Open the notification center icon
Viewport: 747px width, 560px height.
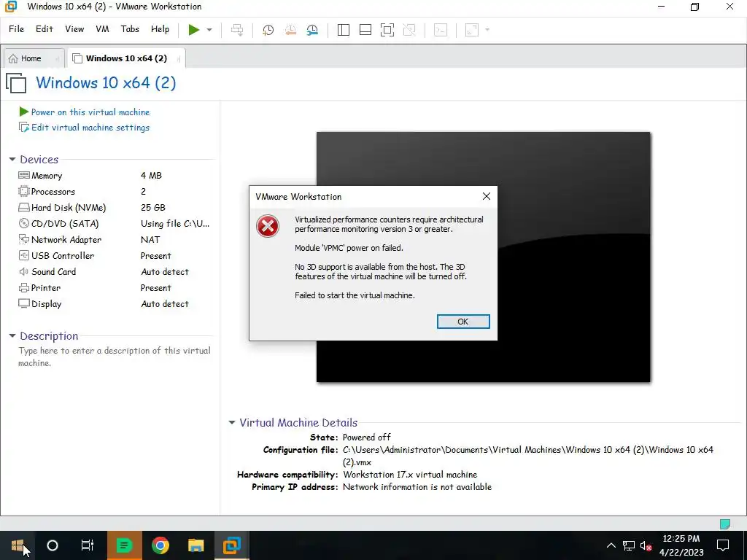click(723, 545)
